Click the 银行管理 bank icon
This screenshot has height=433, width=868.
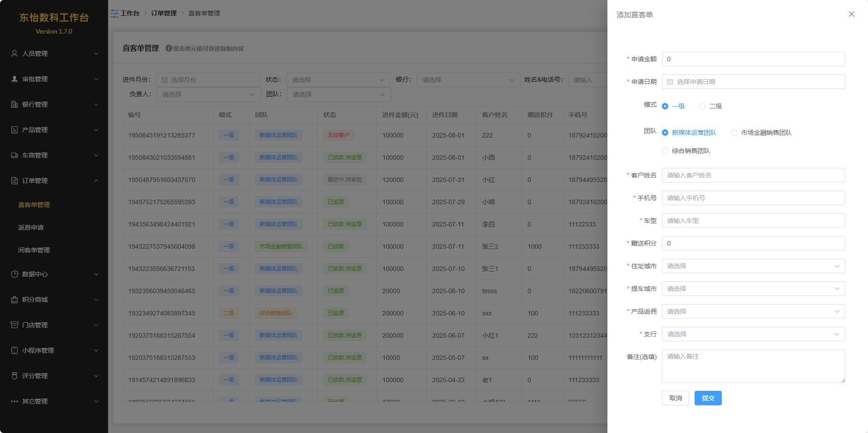coord(15,104)
